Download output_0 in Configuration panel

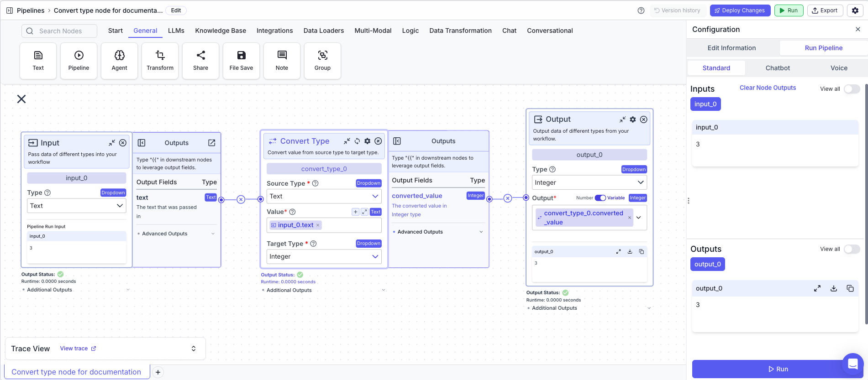pos(834,288)
